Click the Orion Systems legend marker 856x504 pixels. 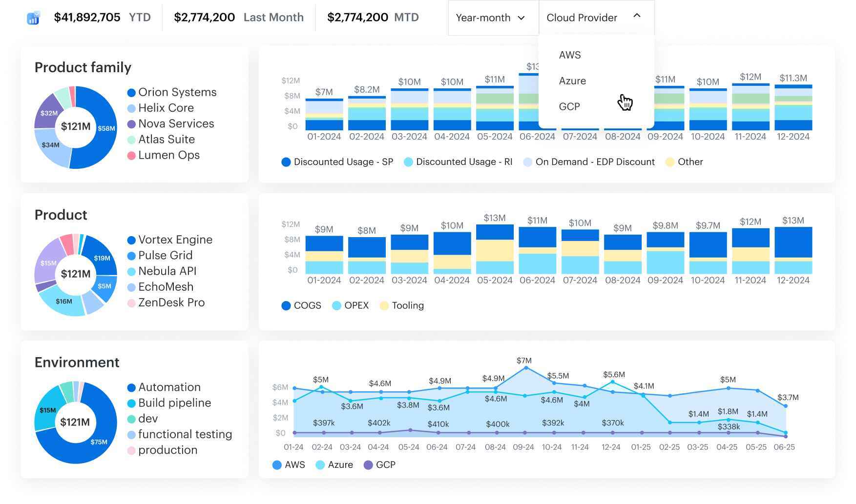point(130,92)
